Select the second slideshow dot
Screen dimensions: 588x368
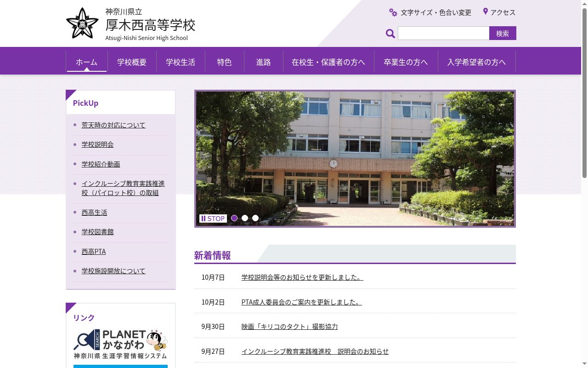pos(245,218)
